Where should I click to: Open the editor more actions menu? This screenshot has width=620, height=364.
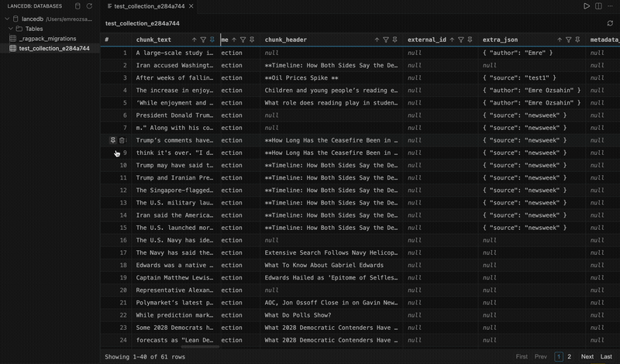pos(610,6)
